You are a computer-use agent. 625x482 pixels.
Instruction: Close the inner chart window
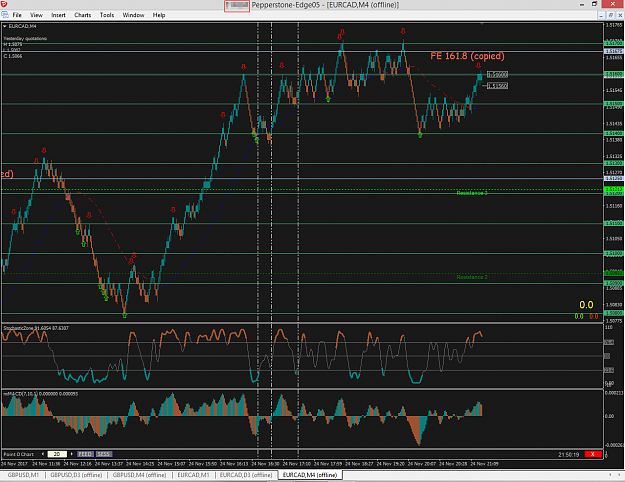click(x=620, y=15)
